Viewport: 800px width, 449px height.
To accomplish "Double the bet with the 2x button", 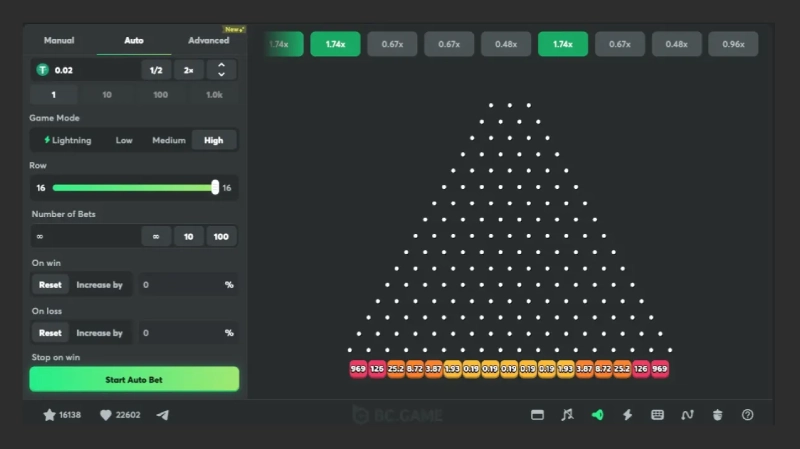I will [x=188, y=70].
